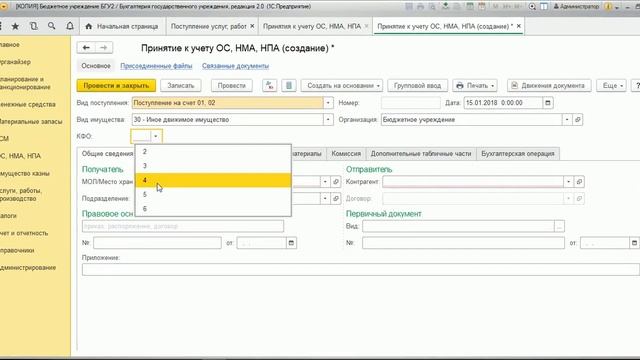Click the Номер input field
The image size is (640, 360).
coord(411,103)
